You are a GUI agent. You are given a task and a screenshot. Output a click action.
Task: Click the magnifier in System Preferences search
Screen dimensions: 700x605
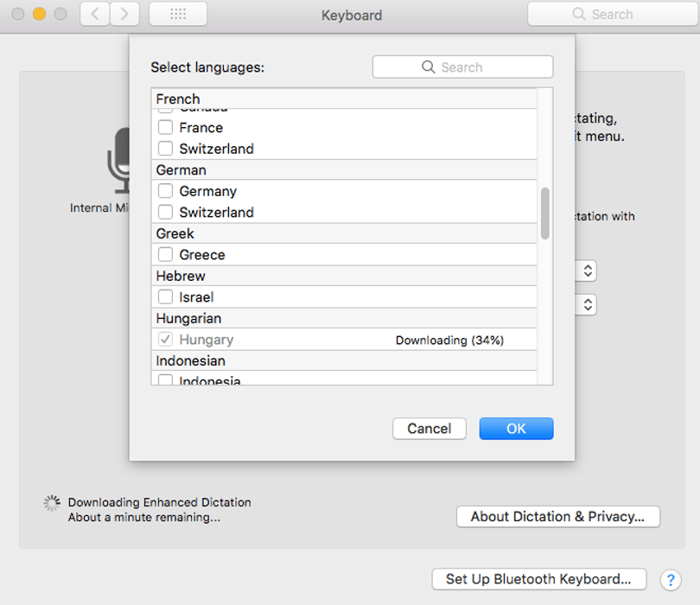[x=578, y=14]
